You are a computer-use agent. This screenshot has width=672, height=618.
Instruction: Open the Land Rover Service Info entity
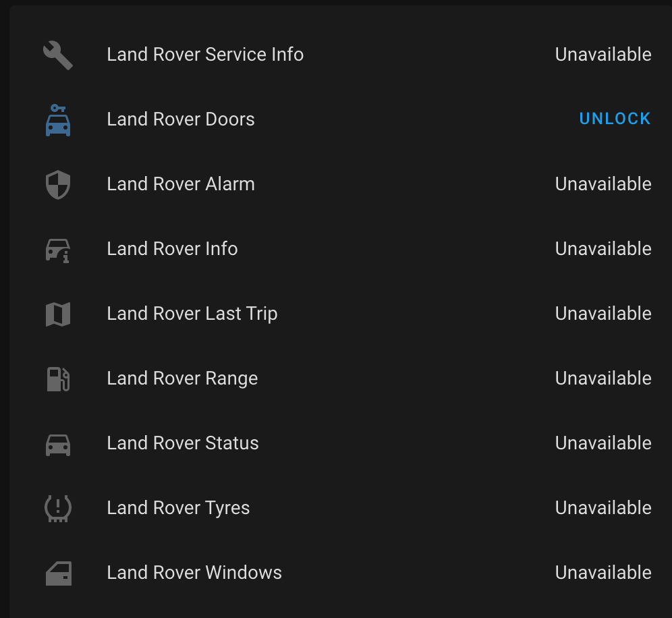[x=205, y=54]
